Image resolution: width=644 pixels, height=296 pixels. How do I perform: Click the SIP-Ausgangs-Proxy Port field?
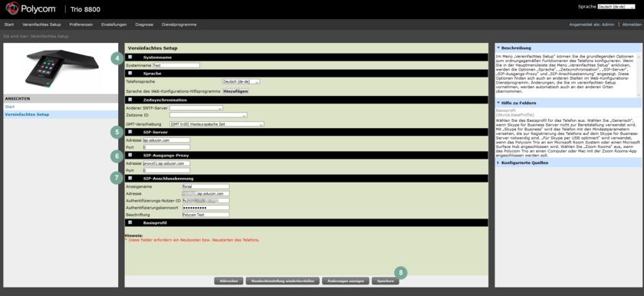(x=166, y=170)
